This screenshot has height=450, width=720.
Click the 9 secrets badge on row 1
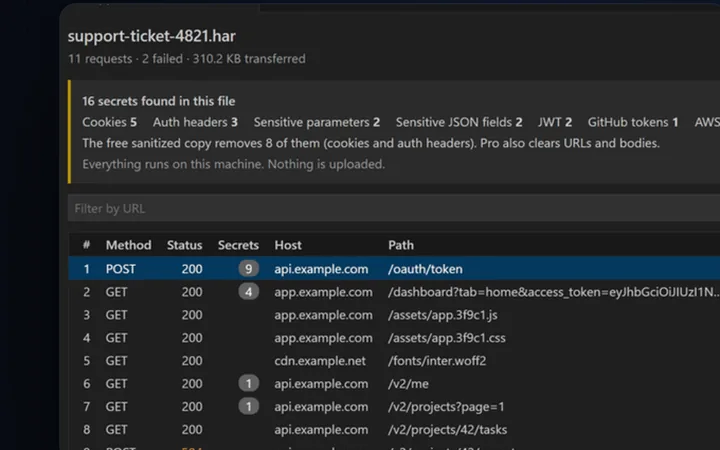[248, 269]
